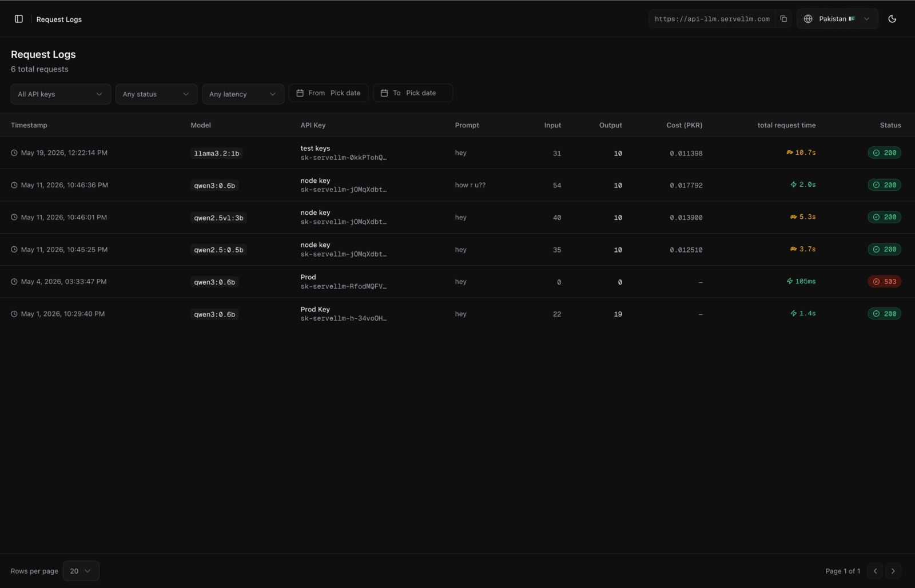Click the lightning icon next to 2.0s
This screenshot has width=915, height=588.
click(x=794, y=185)
